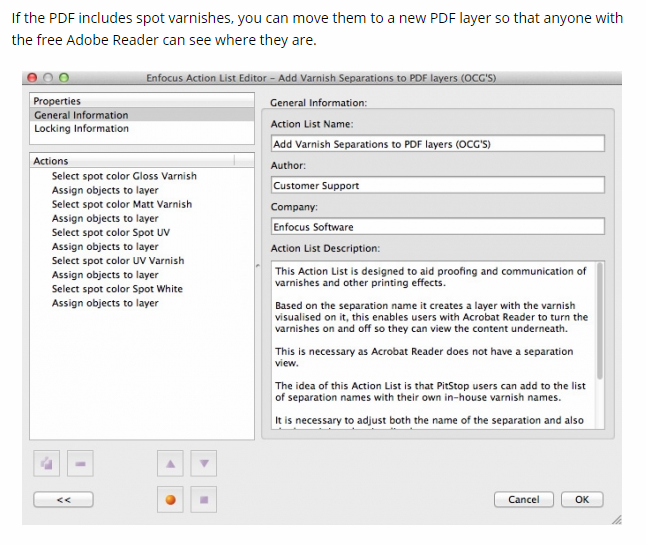Click the Actions list column header
646x545 pixels.
tap(142, 160)
